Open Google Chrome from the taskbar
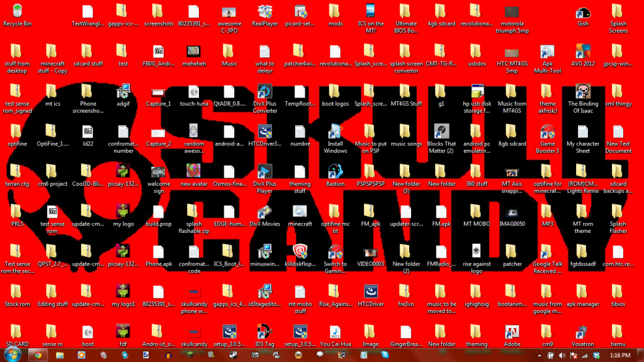This screenshot has width=644, height=362. tap(38, 355)
